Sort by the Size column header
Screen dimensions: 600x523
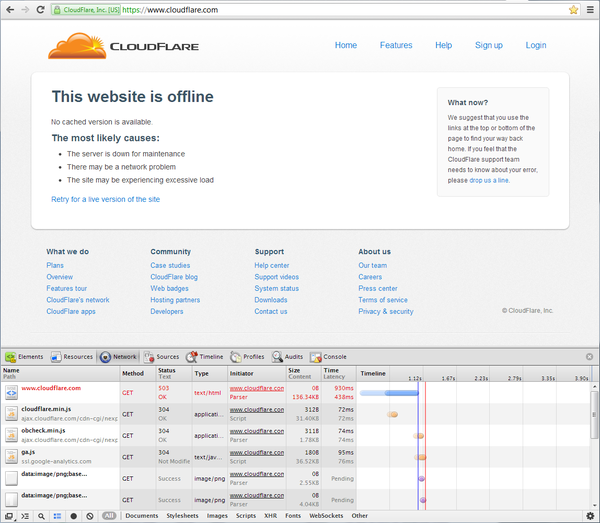(x=304, y=373)
